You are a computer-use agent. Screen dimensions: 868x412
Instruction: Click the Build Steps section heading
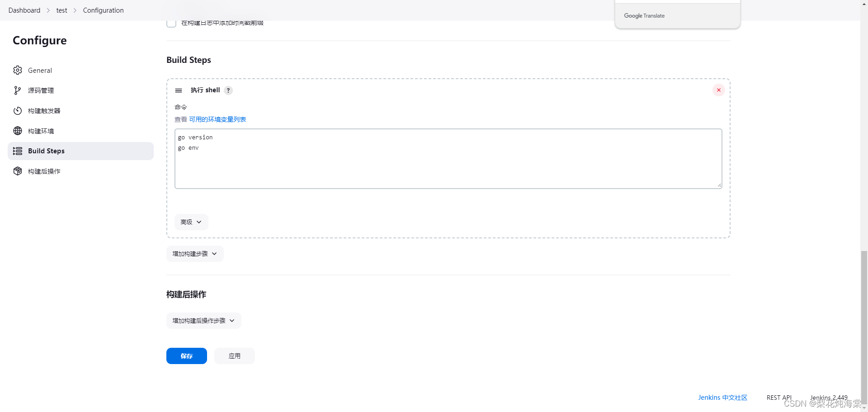click(x=189, y=60)
